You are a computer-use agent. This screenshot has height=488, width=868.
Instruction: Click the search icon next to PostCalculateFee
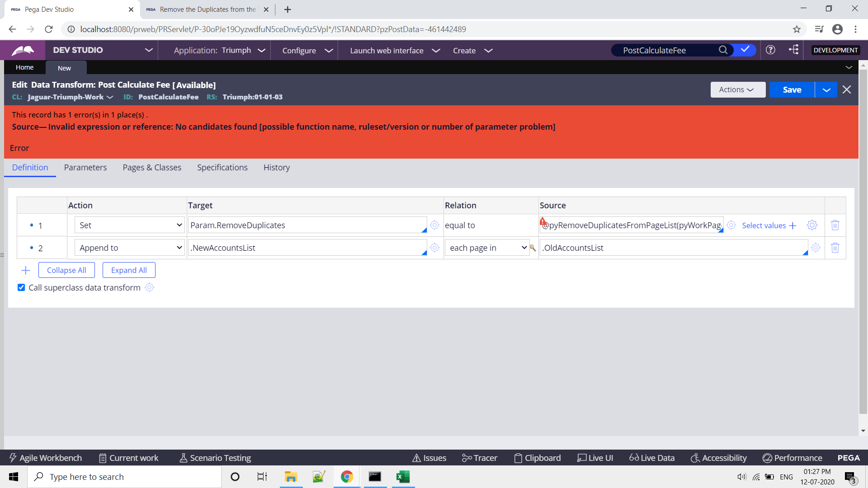tap(723, 50)
